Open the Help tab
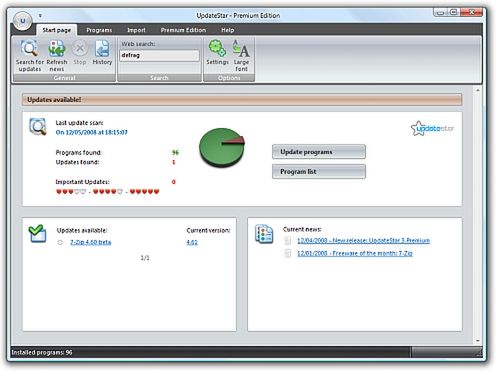This screenshot has width=496, height=372. (x=228, y=30)
